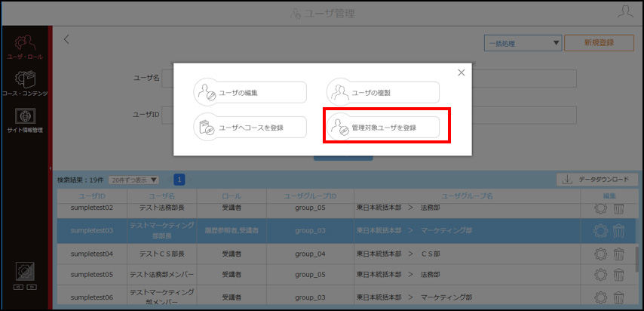The width and height of the screenshot is (644, 311).
Task: Click the trash icon for sumpletest02
Action: click(x=618, y=208)
